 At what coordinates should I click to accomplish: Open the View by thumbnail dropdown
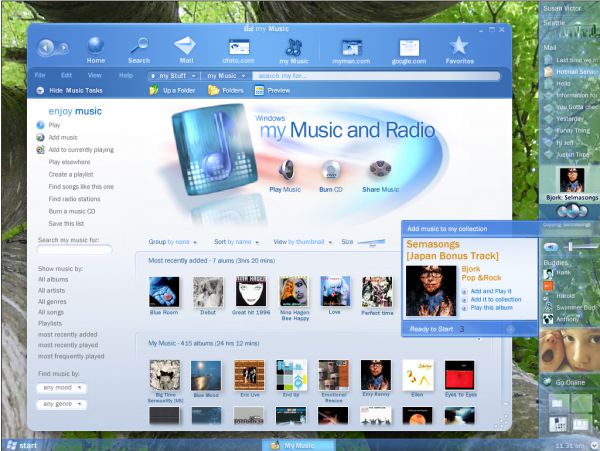coord(303,242)
